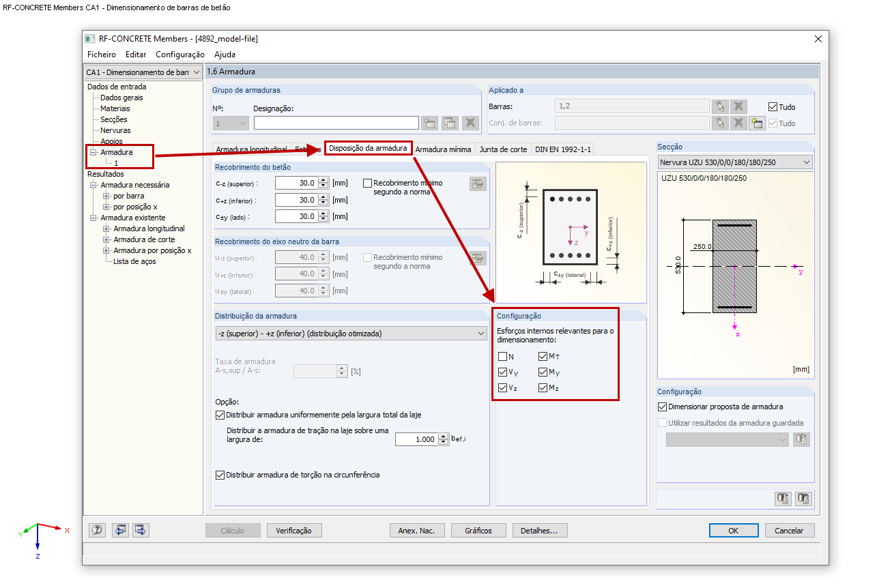Image resolution: width=892 pixels, height=588 pixels.
Task: Uncheck the Mz internal force checkbox
Action: click(543, 388)
